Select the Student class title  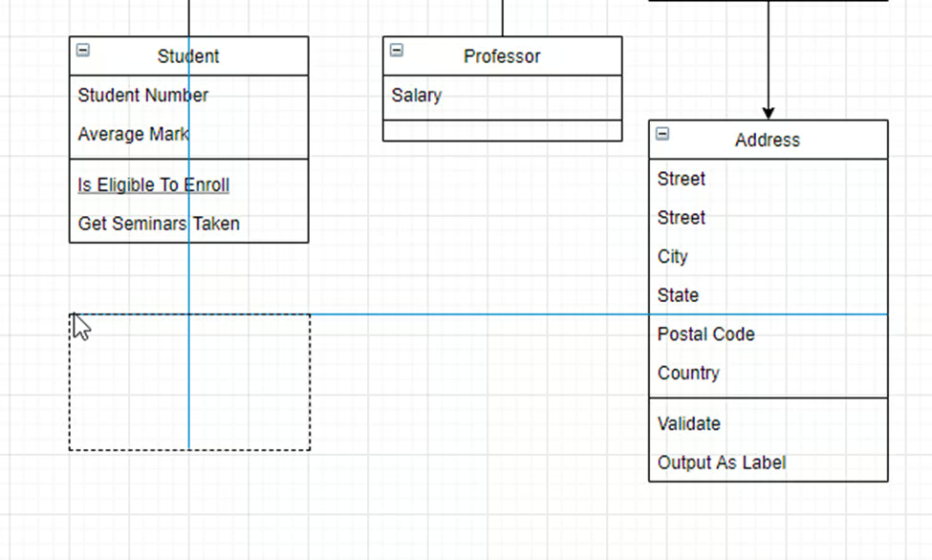click(188, 56)
